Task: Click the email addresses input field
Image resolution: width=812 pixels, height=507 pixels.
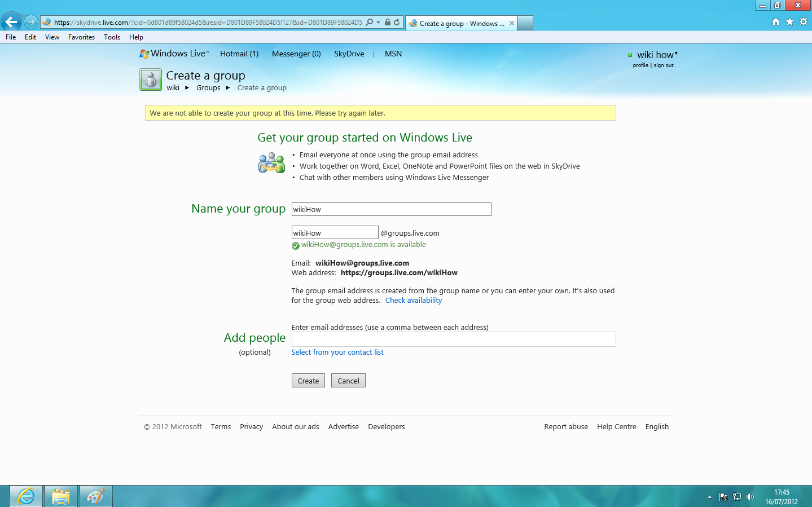Action: pos(454,339)
